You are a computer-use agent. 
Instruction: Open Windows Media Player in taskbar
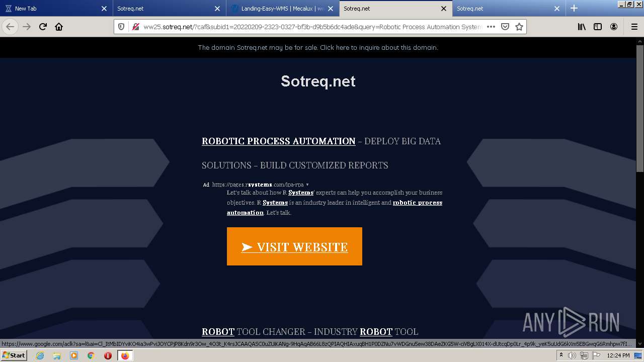click(74, 355)
